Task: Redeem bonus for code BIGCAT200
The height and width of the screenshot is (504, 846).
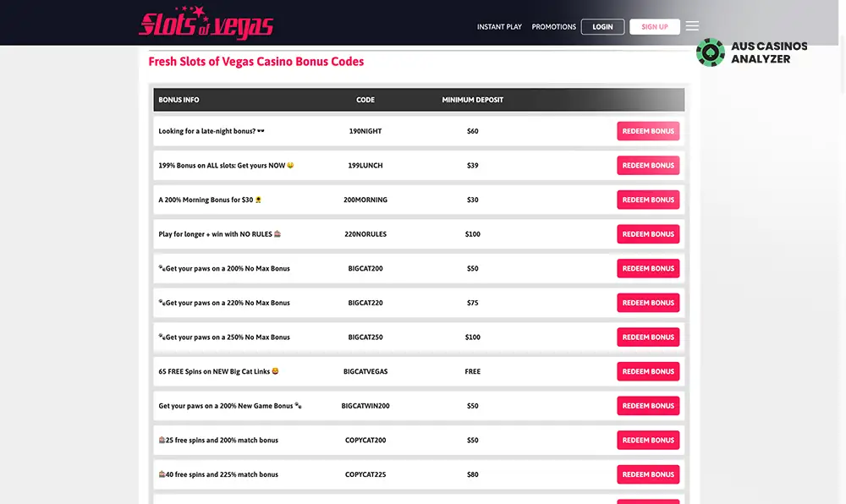Action: pos(648,268)
